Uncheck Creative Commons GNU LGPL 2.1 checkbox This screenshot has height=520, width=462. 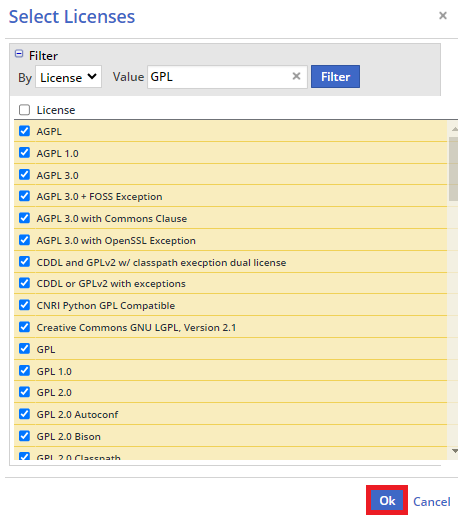pos(24,327)
